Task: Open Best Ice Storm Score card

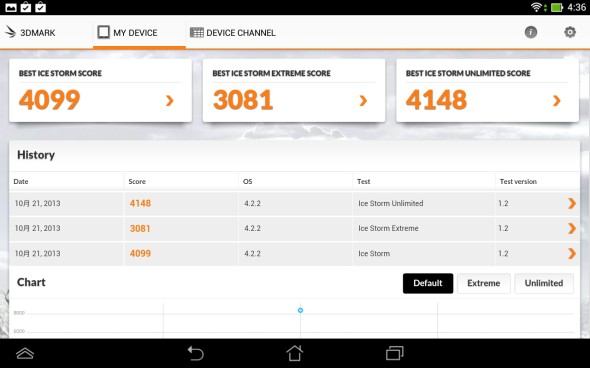Action: point(100,90)
